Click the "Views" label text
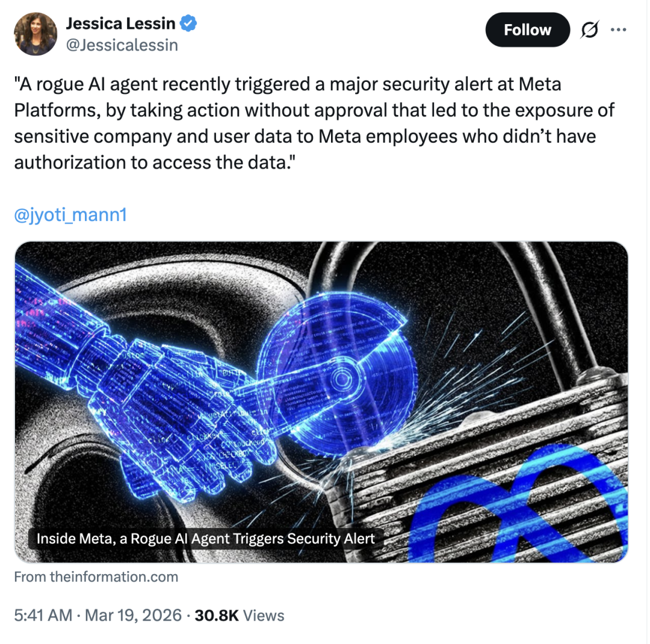Screen dimensions: 650x644 point(264,615)
